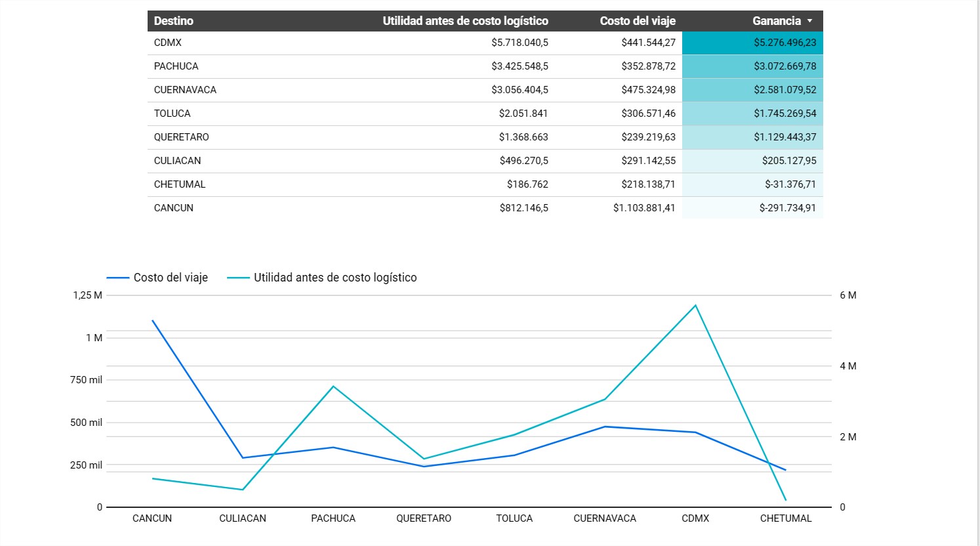This screenshot has width=980, height=546.
Task: Click CANCUN Ganancia cell showing $-291.734,91
Action: coord(787,208)
